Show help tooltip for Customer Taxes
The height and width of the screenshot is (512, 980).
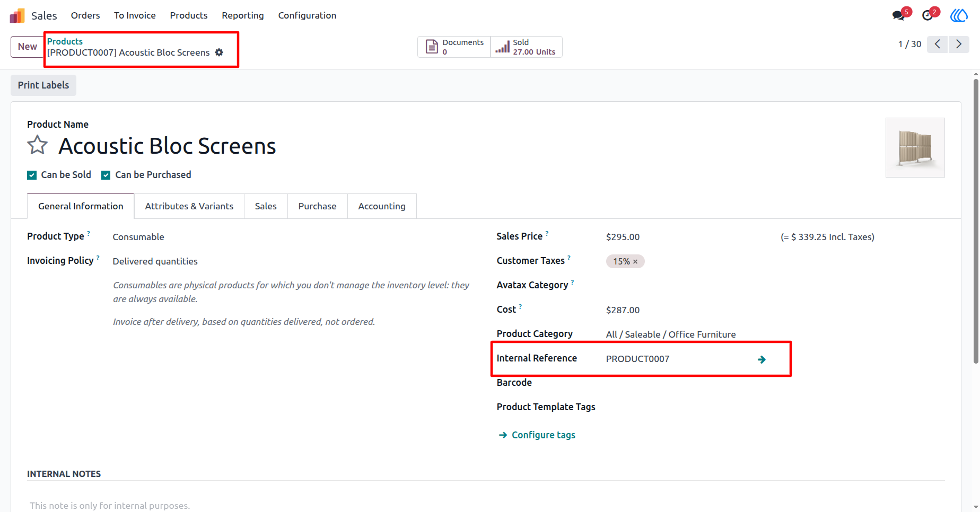(569, 258)
